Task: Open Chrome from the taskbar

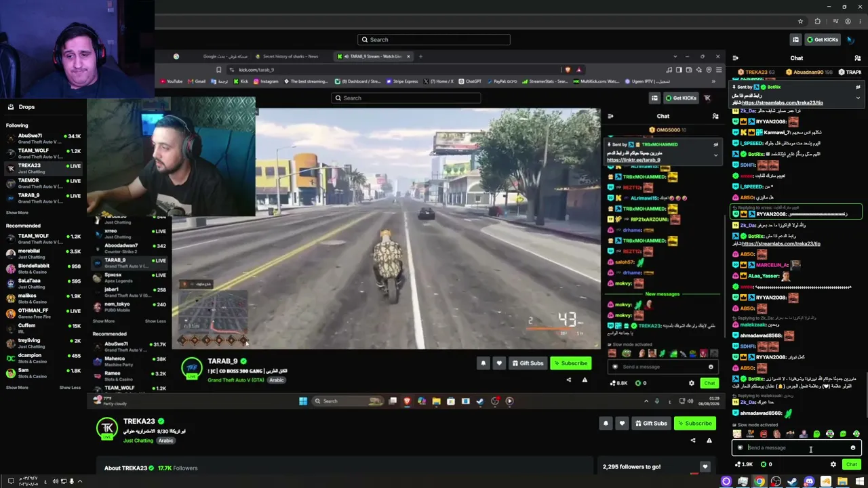Action: click(x=759, y=482)
